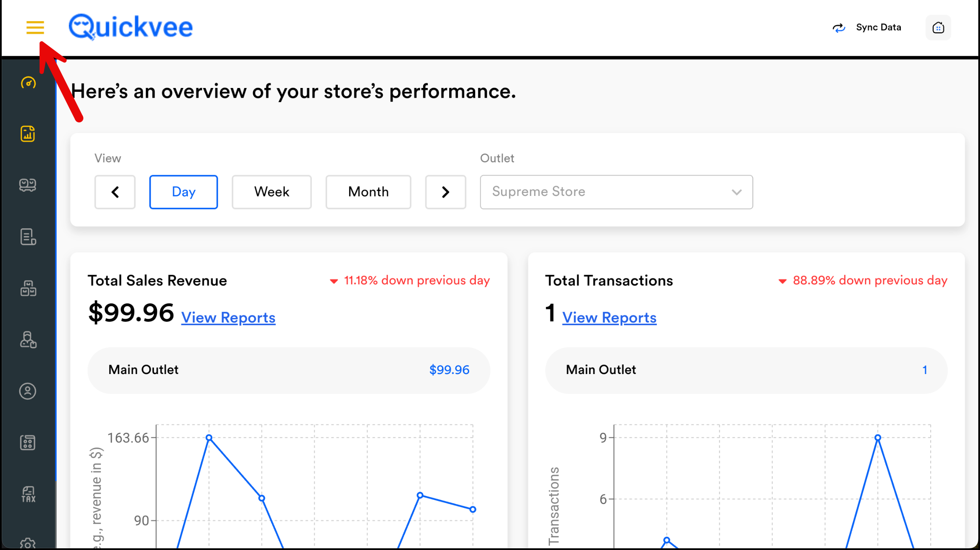980x550 pixels.
Task: Click the dashboard speedometer sidebar icon
Action: (x=28, y=82)
